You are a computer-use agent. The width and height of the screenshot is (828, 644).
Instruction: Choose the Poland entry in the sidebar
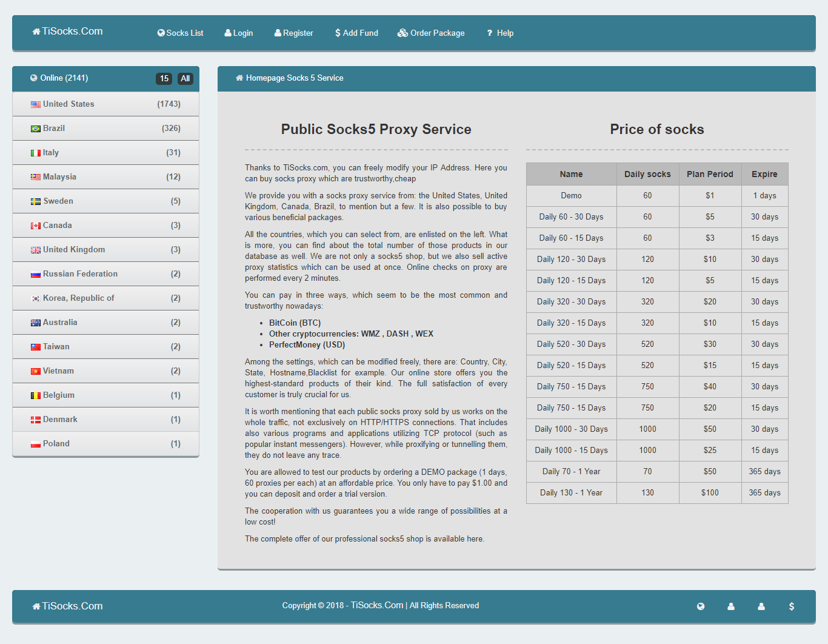click(56, 444)
